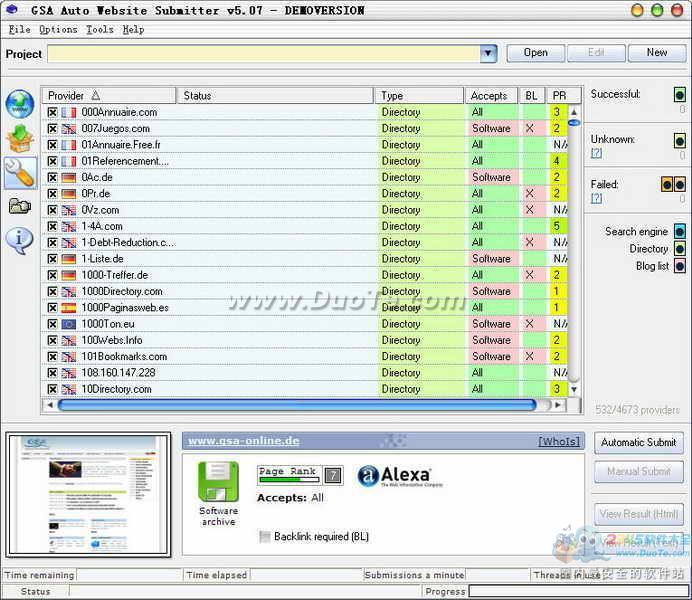
Task: Open the folders sidebar icon
Action: point(20,206)
